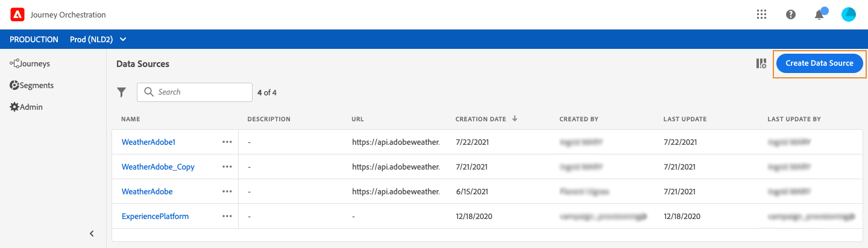Click the PRODUCTION label in the blue bar
868x248 pixels.
(34, 39)
